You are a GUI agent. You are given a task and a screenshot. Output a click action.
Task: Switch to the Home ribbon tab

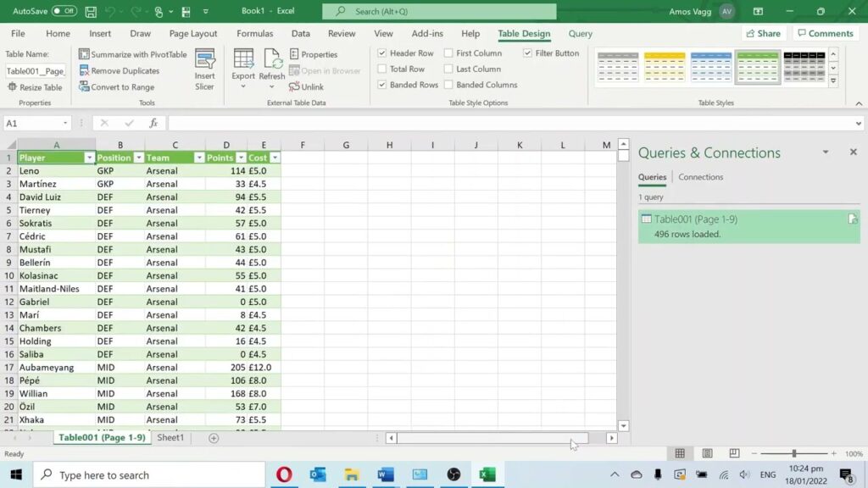pos(58,34)
